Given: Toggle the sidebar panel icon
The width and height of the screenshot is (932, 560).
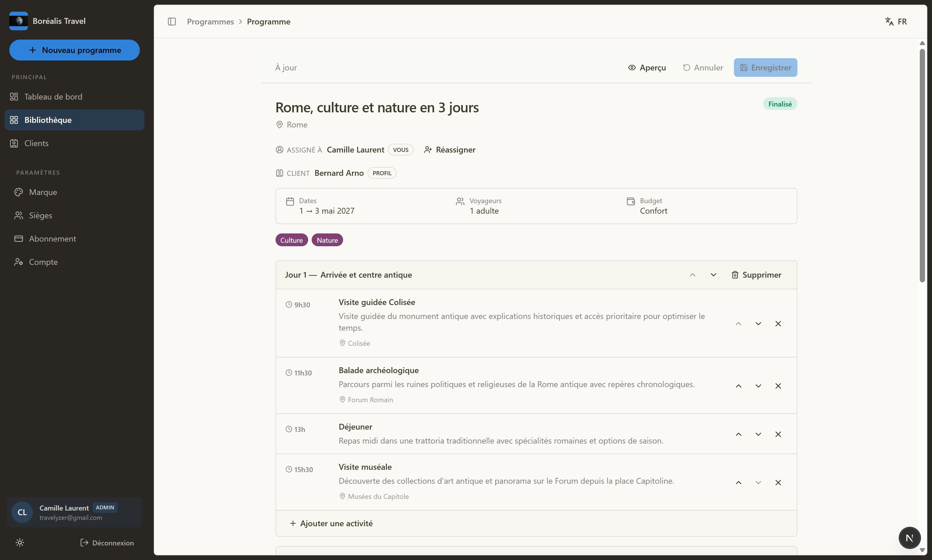Looking at the screenshot, I should coord(172,22).
